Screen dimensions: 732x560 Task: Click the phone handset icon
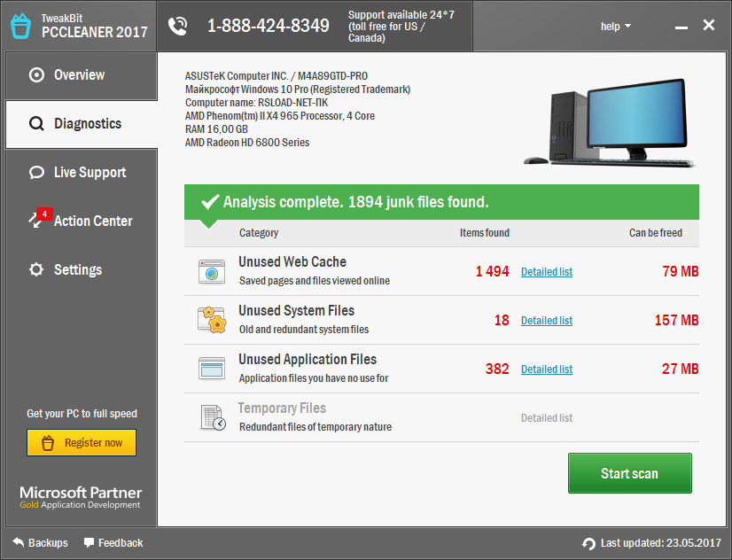(x=177, y=26)
